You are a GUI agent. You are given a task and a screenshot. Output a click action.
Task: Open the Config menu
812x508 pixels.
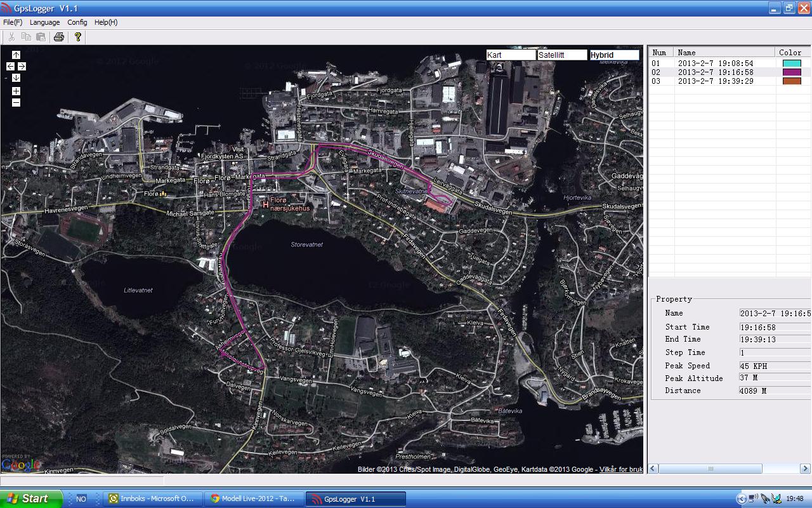77,22
